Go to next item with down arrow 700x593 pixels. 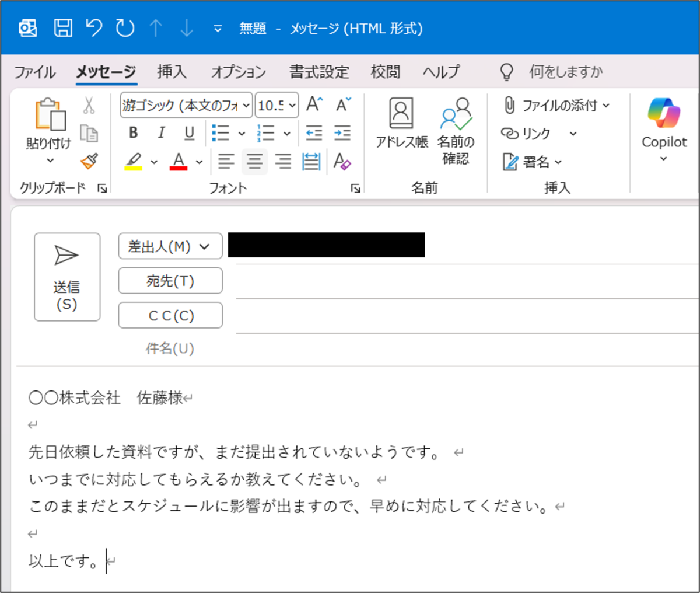click(187, 28)
